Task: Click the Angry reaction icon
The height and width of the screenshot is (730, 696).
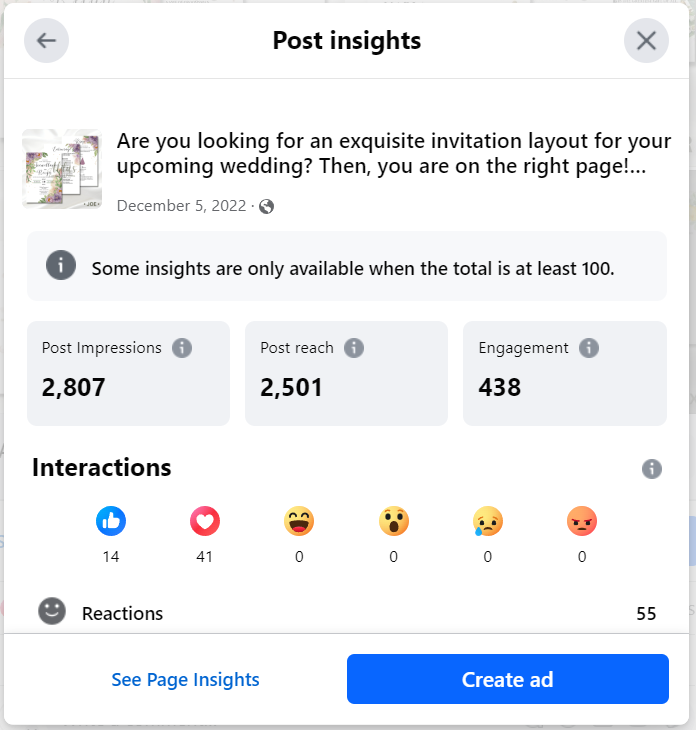Action: 581,521
